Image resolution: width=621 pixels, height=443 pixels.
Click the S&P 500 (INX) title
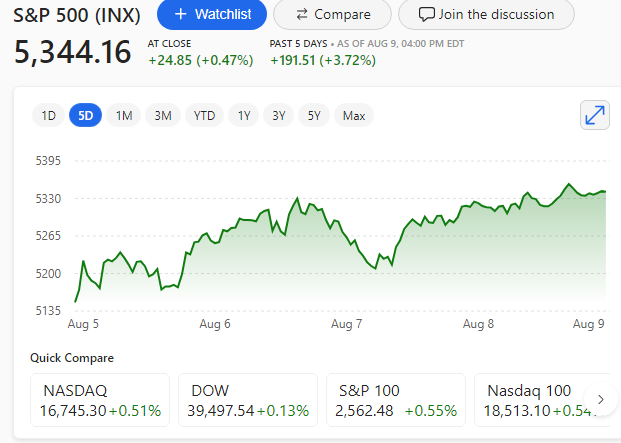pyautogui.click(x=77, y=15)
